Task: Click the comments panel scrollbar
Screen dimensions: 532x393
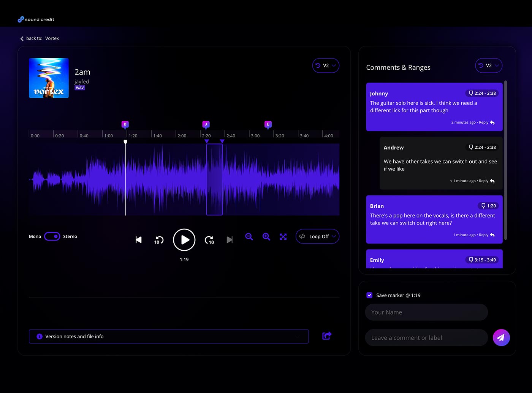Action: coord(505,160)
